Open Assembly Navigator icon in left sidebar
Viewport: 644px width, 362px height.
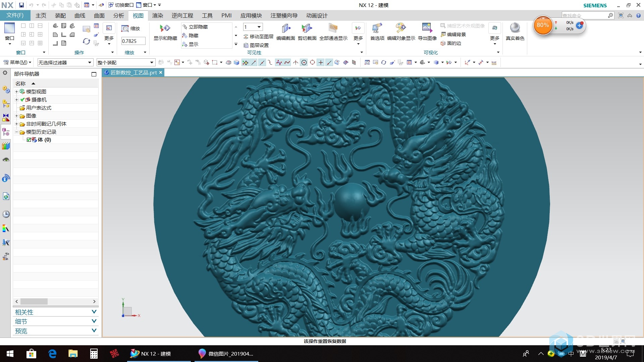click(6, 104)
